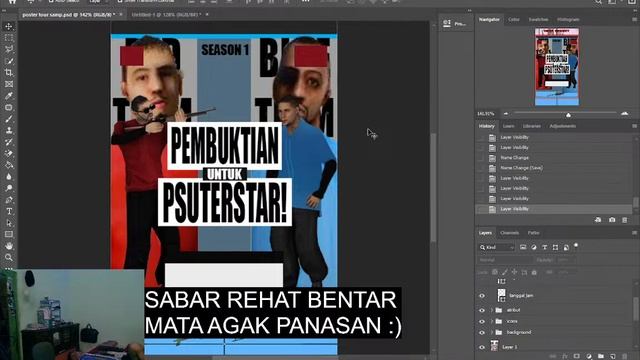Create new fill or adjustment layer
Screen dimensions: 640x360
[589, 356]
